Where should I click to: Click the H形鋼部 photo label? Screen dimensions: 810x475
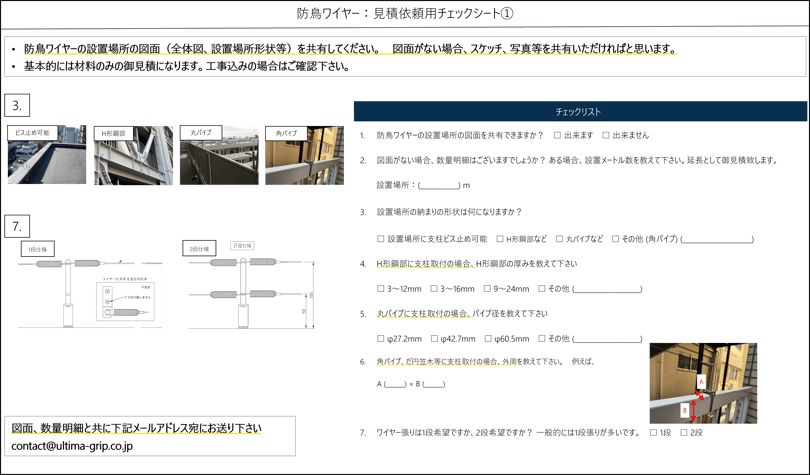113,133
